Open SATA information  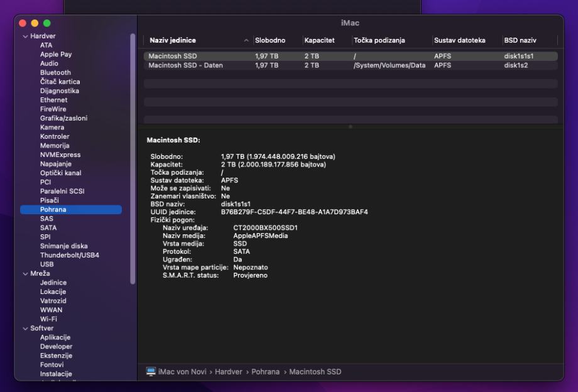pos(48,227)
